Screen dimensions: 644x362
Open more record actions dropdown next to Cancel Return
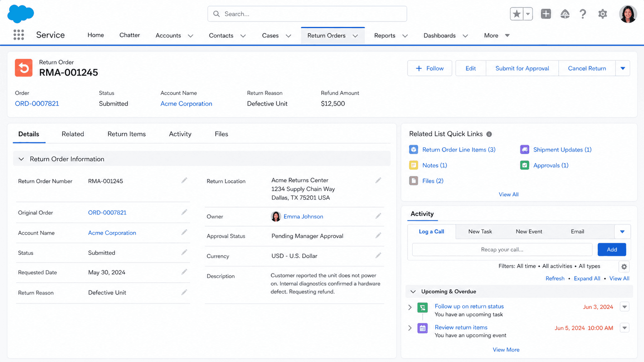click(623, 68)
